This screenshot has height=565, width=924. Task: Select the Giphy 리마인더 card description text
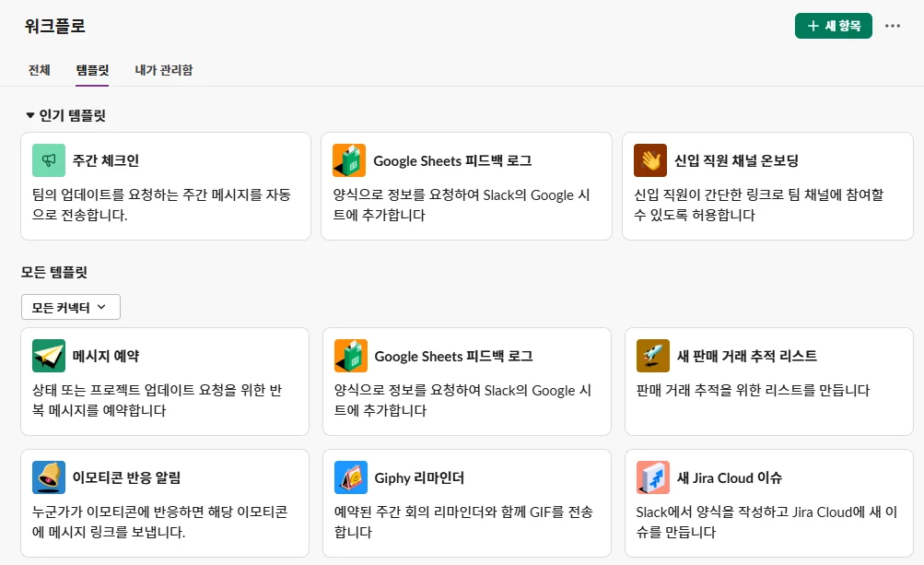[x=462, y=522]
